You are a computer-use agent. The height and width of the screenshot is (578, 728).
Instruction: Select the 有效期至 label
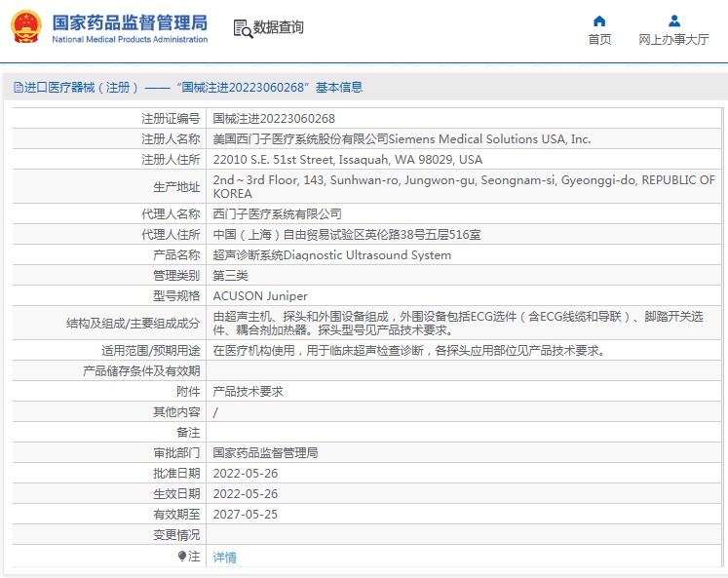(177, 514)
